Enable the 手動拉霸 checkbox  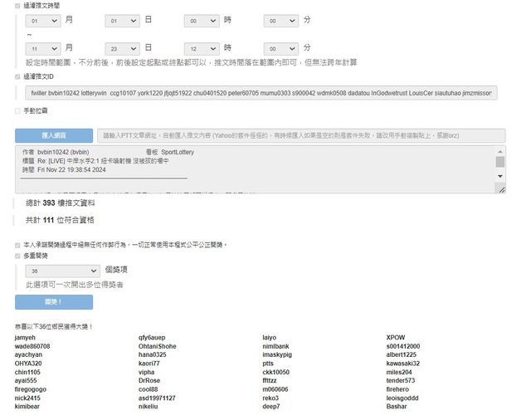[18, 110]
